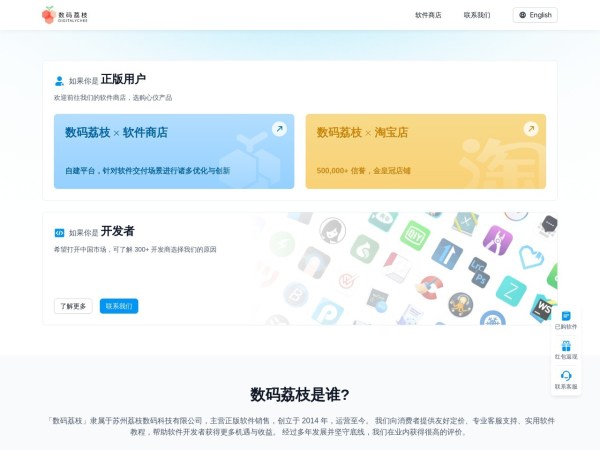The image size is (600, 450).
Task: Click arrow icon on yellow 淘宝店 card
Action: pyautogui.click(x=531, y=129)
